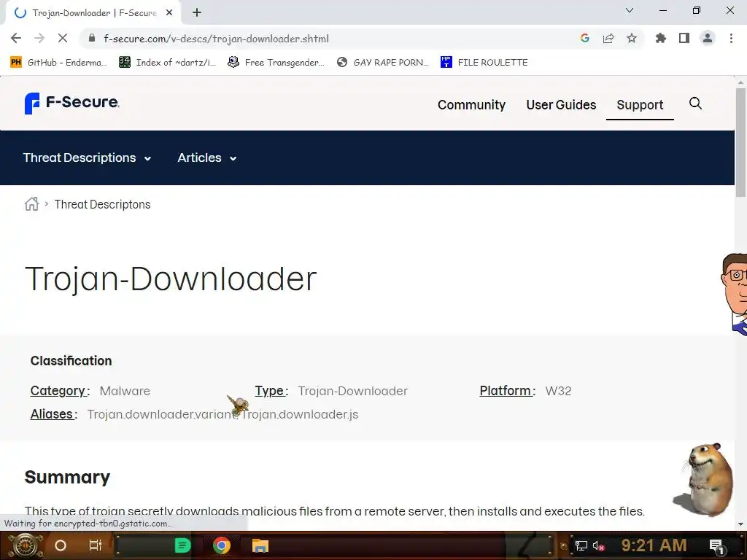Viewport: 747px width, 560px height.
Task: Click the Google icon in the address bar
Action: coord(585,38)
